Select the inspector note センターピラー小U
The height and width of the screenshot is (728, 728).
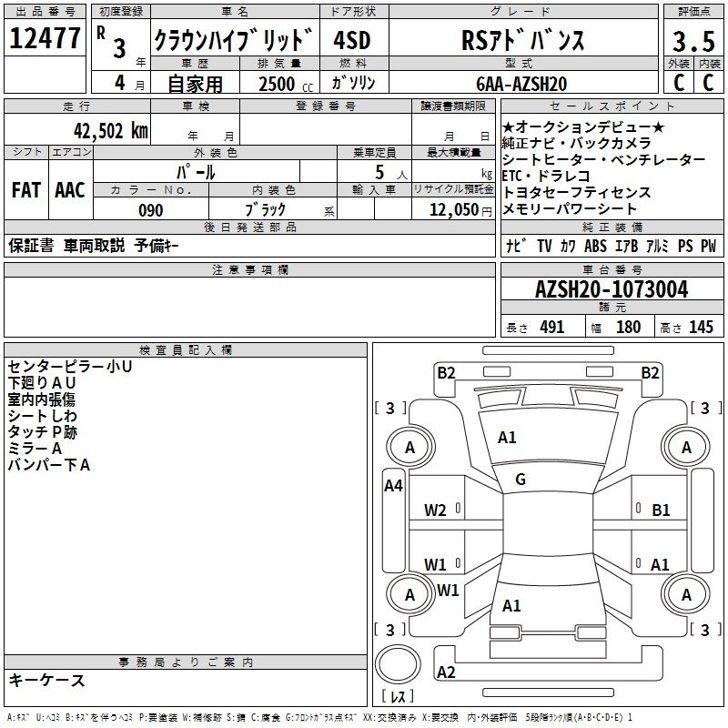70,367
